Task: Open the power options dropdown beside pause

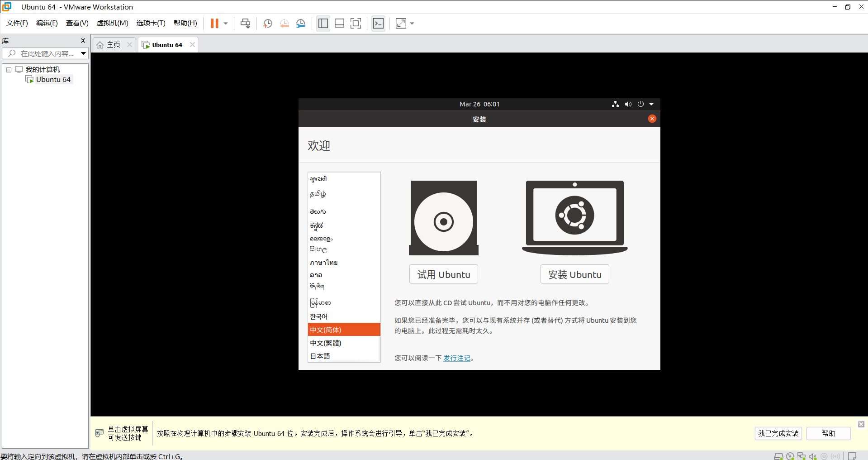Action: click(226, 24)
